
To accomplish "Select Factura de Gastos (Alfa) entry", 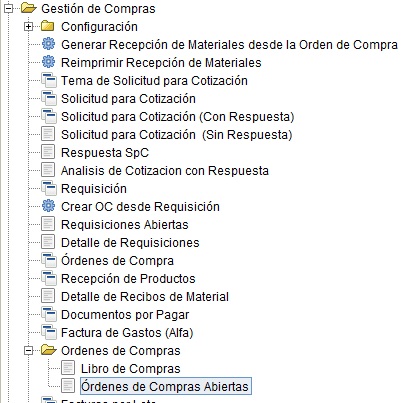I will point(127,333).
